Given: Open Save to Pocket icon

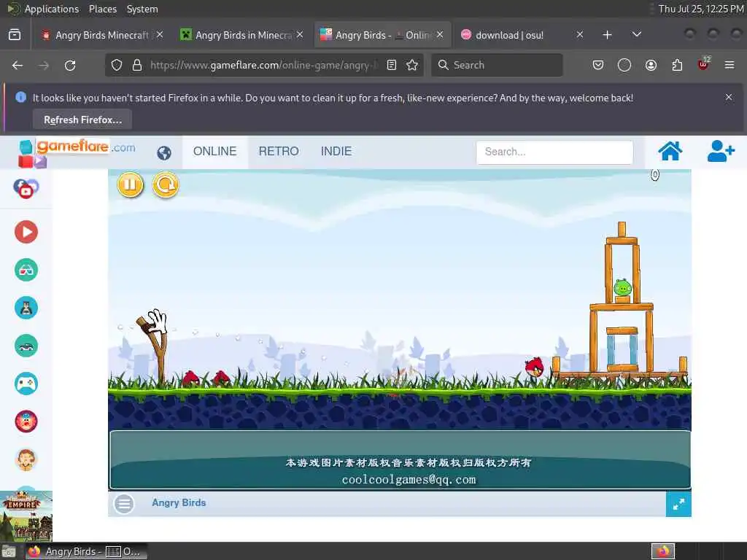Looking at the screenshot, I should pyautogui.click(x=598, y=65).
